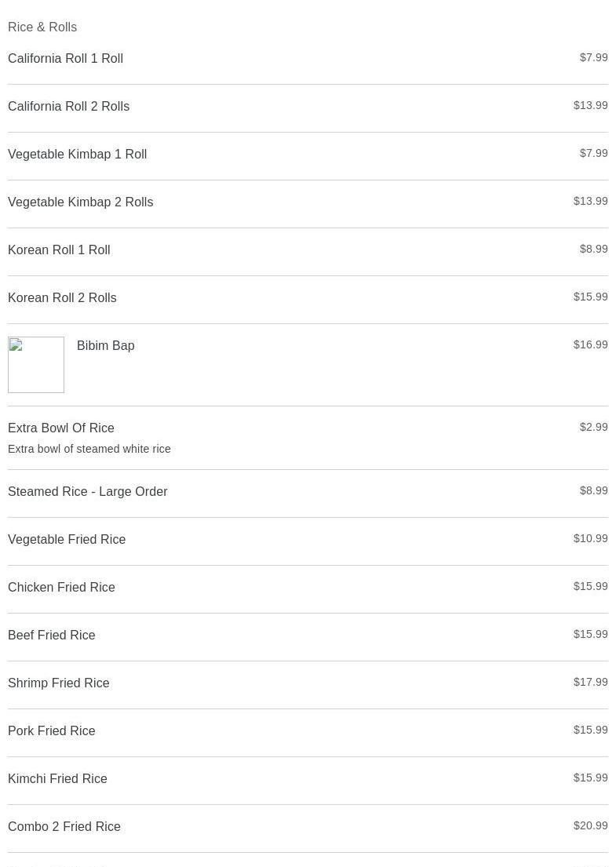
Task: Select Beef Fried Rice
Action: (x=52, y=636)
